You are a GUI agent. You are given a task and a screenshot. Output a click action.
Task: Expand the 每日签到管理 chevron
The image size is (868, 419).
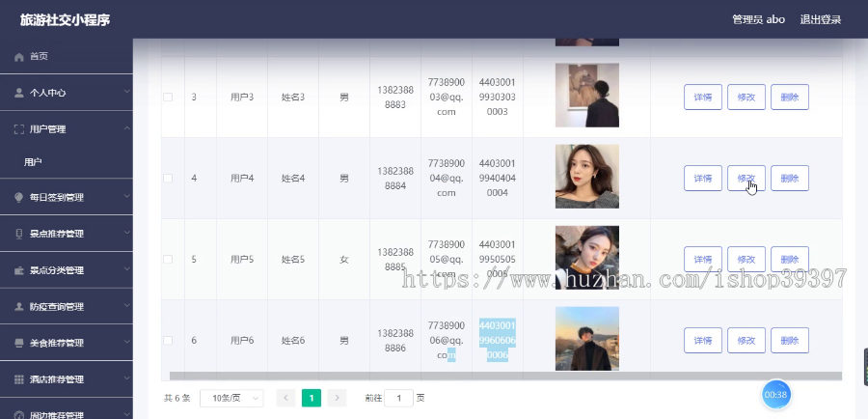click(126, 196)
